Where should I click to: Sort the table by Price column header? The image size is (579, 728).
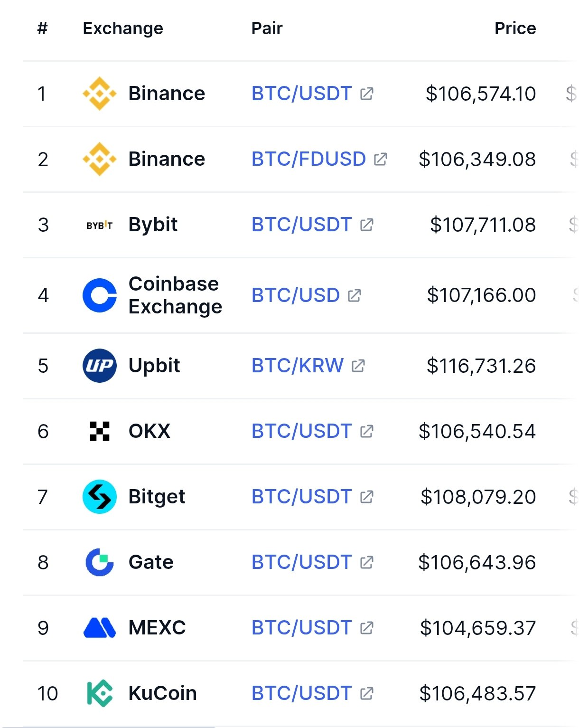515,28
